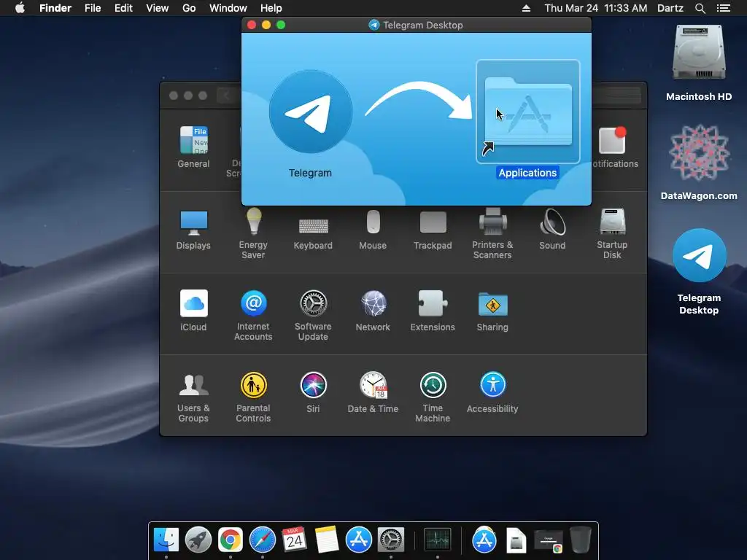Screen dimensions: 747x560
Task: Open Siri preferences
Action: [x=313, y=393]
